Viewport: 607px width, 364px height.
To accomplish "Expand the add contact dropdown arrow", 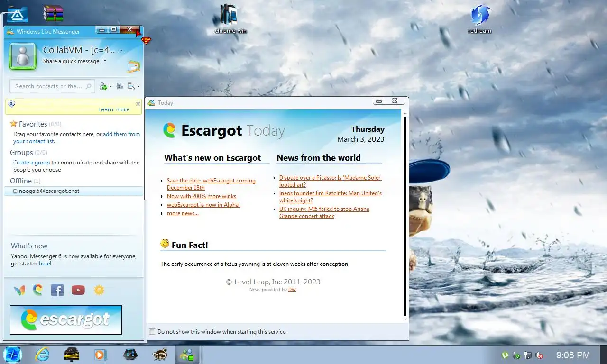I will (111, 87).
